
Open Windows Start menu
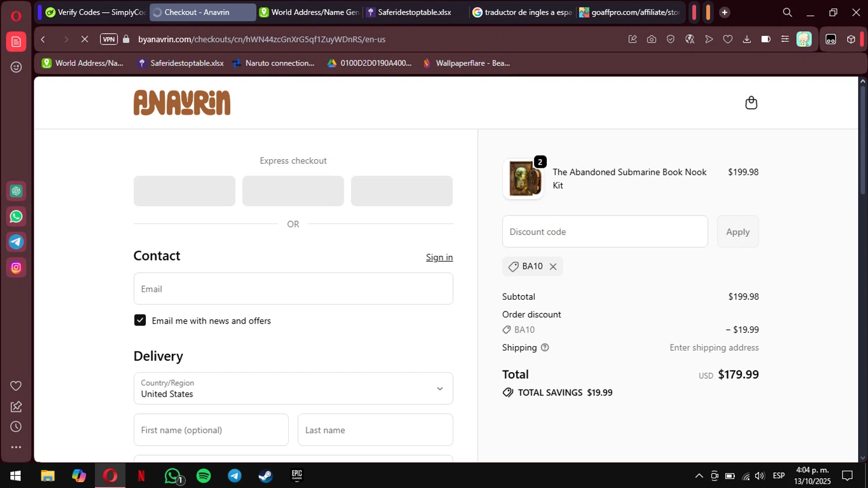click(16, 476)
